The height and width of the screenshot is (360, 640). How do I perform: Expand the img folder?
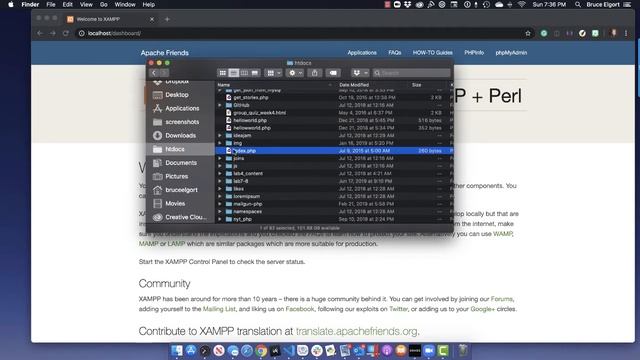[220, 143]
